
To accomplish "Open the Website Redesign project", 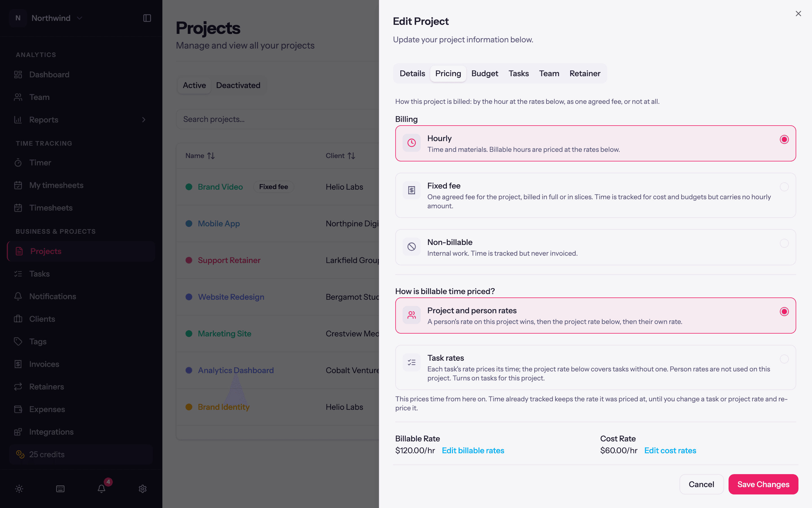I will tap(231, 297).
